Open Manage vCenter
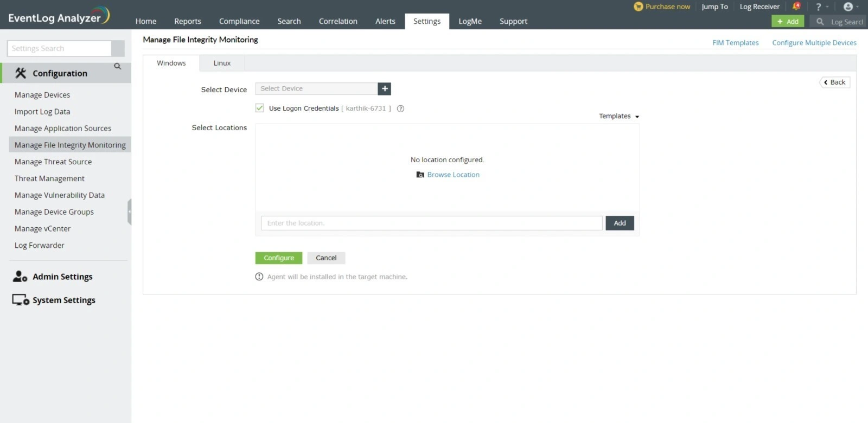Viewport: 868px width, 423px height. 42,229
